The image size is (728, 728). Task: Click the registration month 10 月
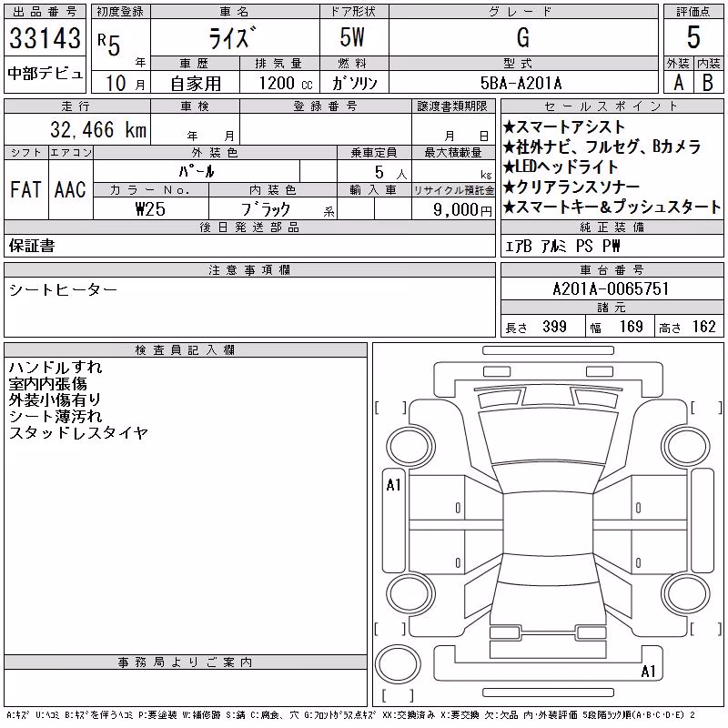[x=125, y=84]
